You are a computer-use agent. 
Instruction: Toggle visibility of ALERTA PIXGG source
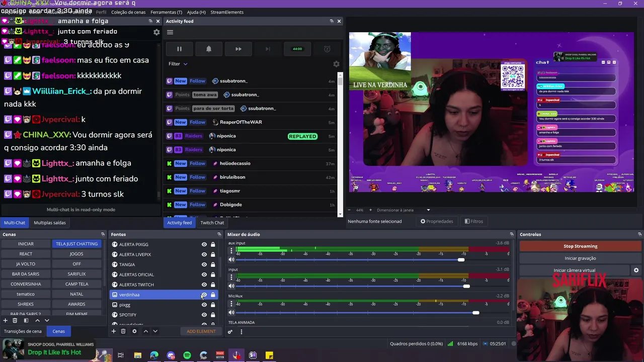[x=204, y=244]
